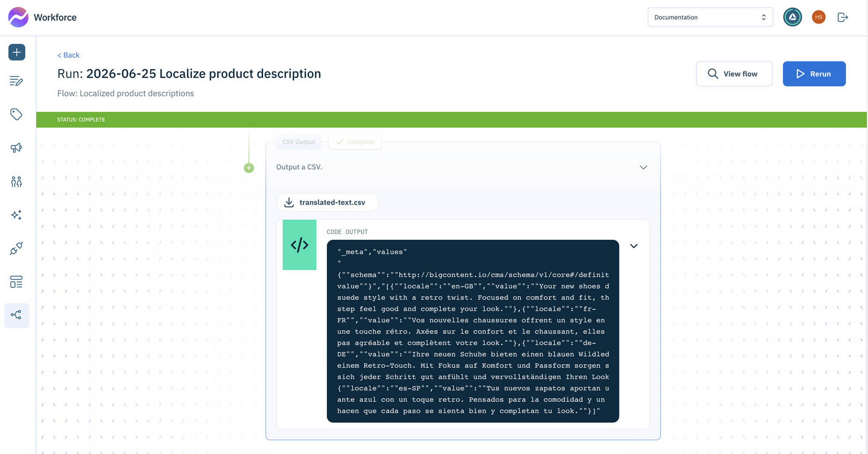Click the run title heading
Viewport: 868px width, 454px height.
pos(189,74)
